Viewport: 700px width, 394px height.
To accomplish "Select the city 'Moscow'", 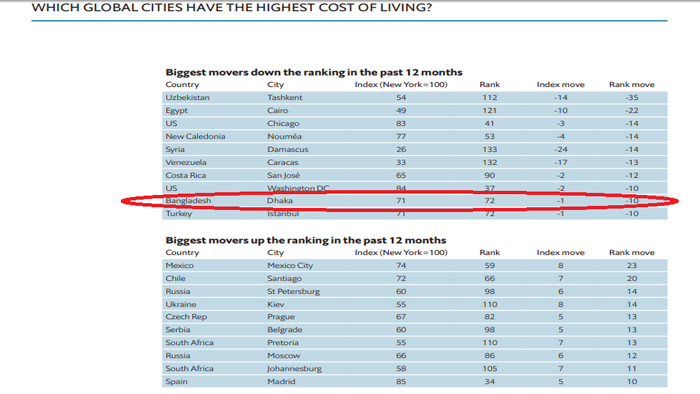I will pos(284,356).
